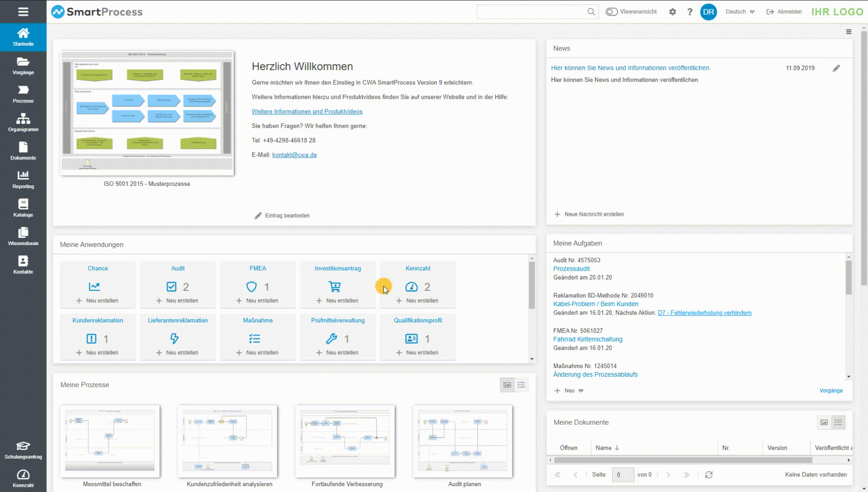
Task: Open the Deutsch language dropdown
Action: pos(740,12)
